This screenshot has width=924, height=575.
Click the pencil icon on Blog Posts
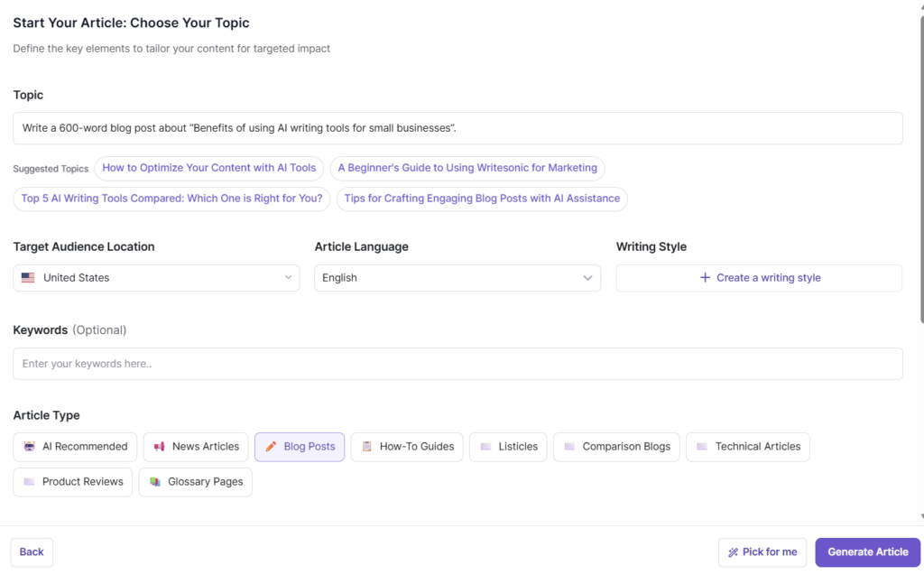point(271,446)
